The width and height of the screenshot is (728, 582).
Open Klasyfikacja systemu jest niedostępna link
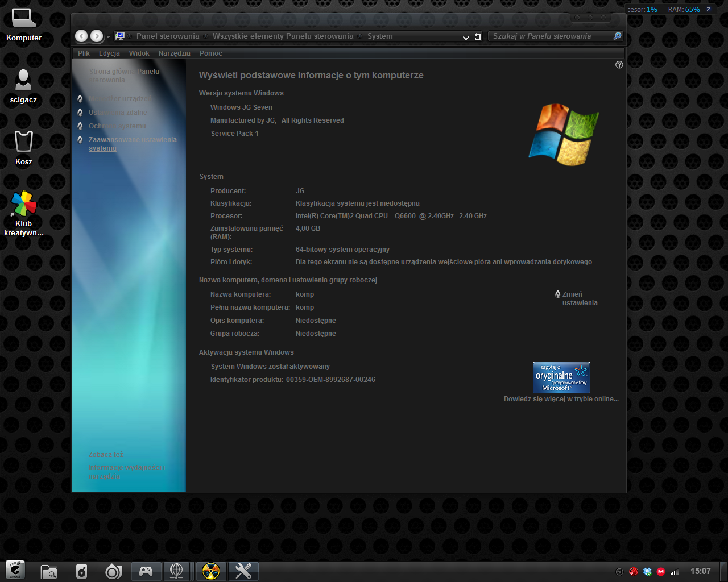point(357,203)
